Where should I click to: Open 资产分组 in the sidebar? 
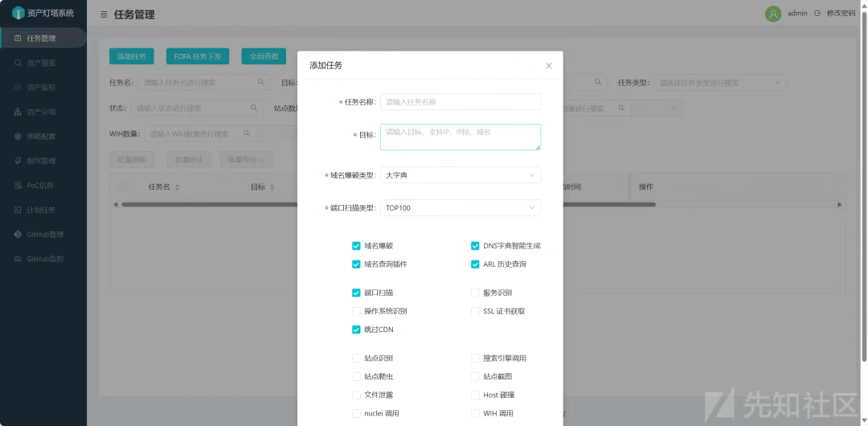43,112
